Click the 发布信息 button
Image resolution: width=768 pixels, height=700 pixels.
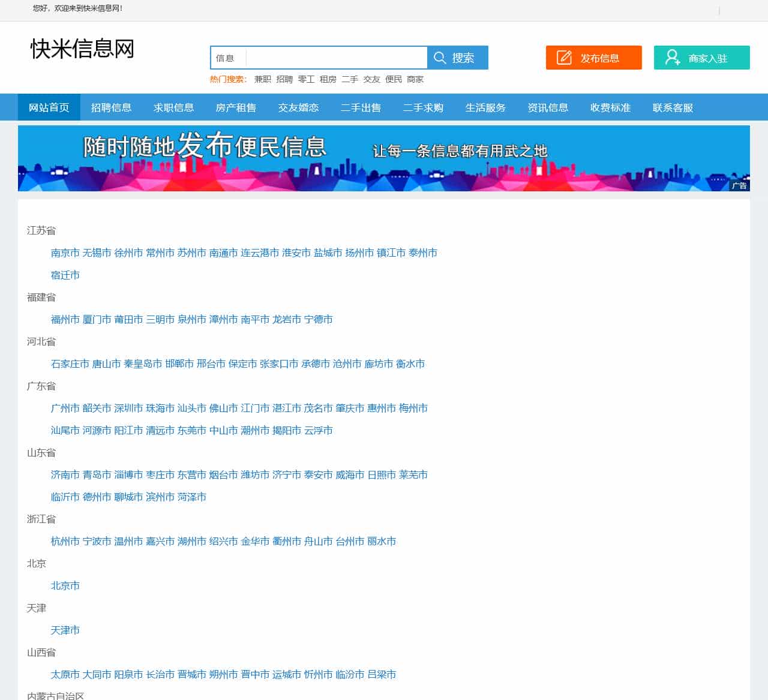coord(594,57)
